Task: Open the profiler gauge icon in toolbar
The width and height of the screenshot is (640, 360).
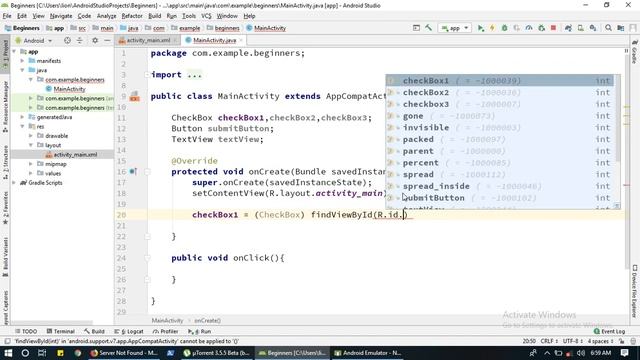Action: 529,28
